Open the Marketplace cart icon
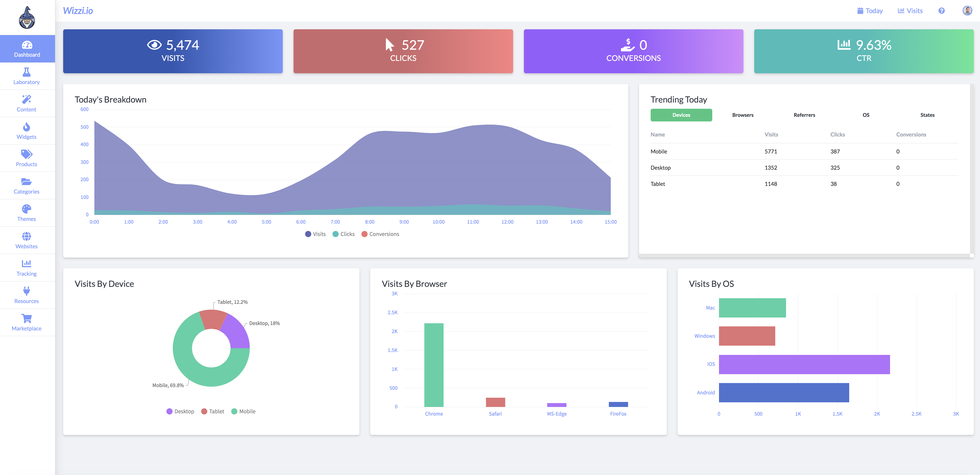 [x=27, y=318]
